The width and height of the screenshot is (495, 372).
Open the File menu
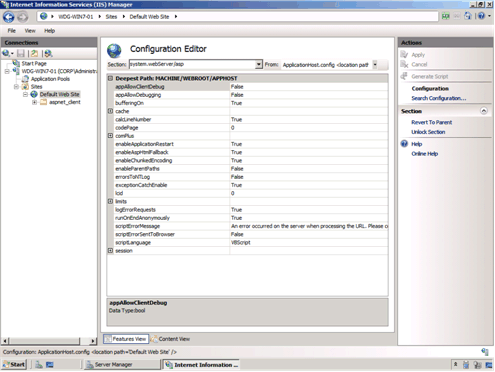(12, 31)
